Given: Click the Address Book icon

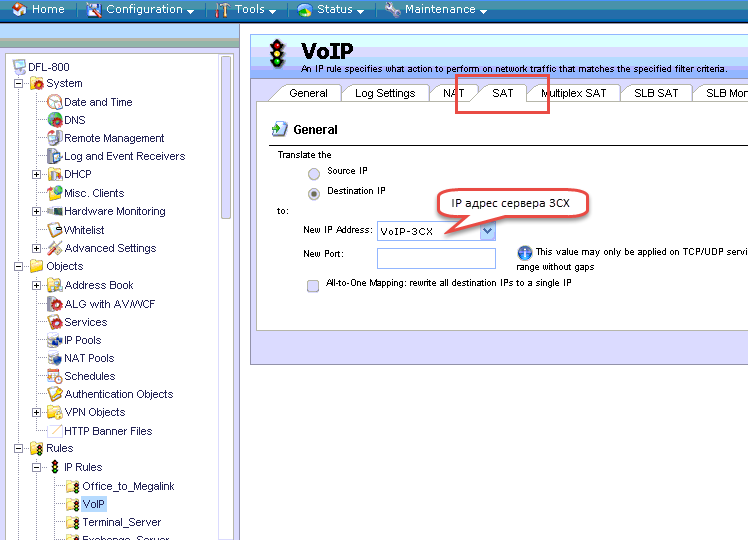Looking at the screenshot, I should tap(55, 285).
